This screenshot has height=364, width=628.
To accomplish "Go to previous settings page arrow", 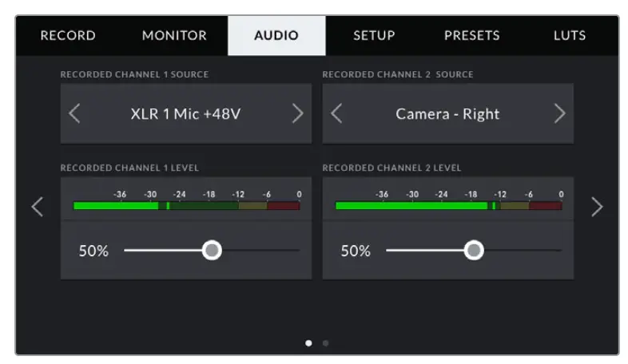I will click(37, 207).
